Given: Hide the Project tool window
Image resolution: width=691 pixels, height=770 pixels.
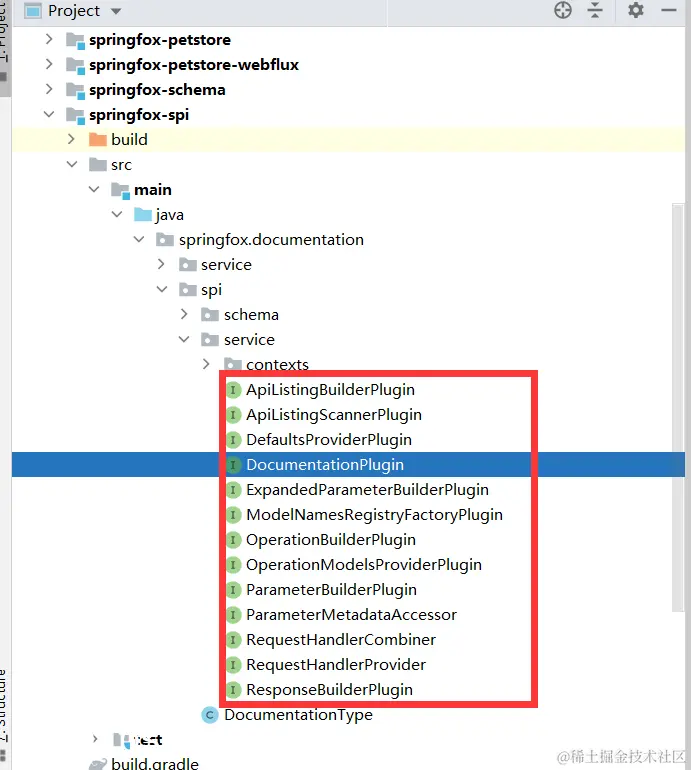Looking at the screenshot, I should (x=668, y=10).
